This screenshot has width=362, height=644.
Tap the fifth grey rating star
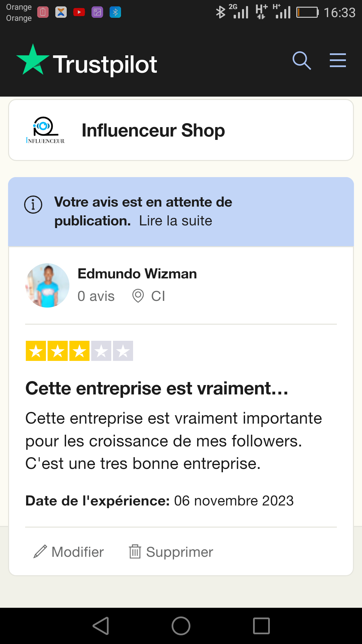[123, 351]
